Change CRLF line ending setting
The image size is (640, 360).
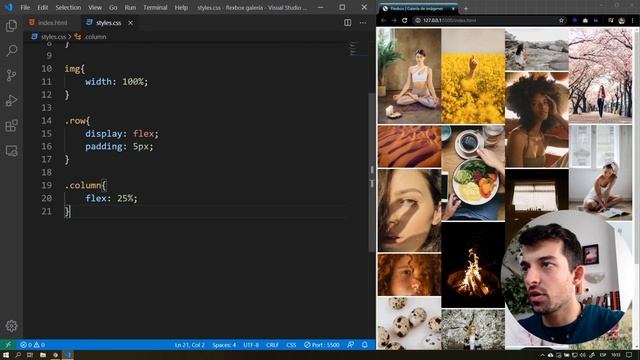tap(272, 345)
